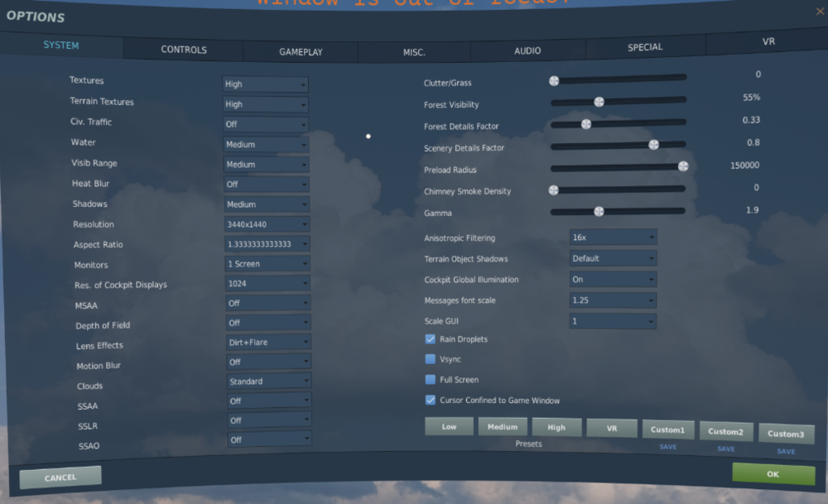The image size is (828, 504).
Task: Enable the Vsync checkbox
Action: click(431, 359)
